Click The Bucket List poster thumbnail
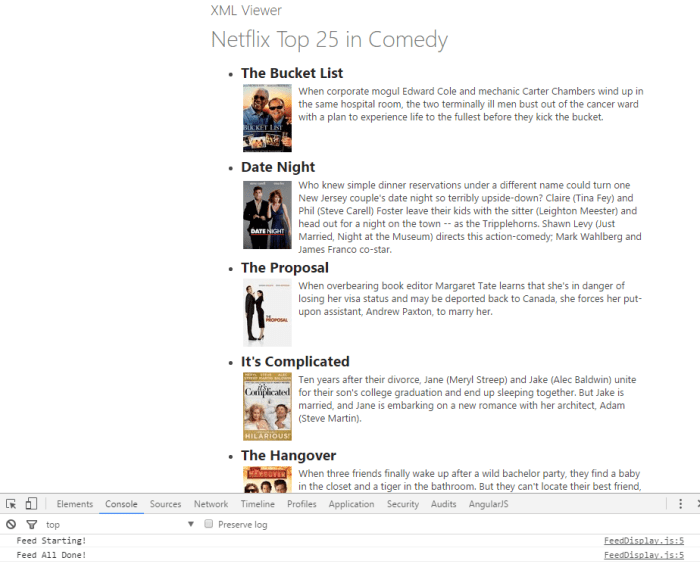The width and height of the screenshot is (700, 564). (267, 118)
